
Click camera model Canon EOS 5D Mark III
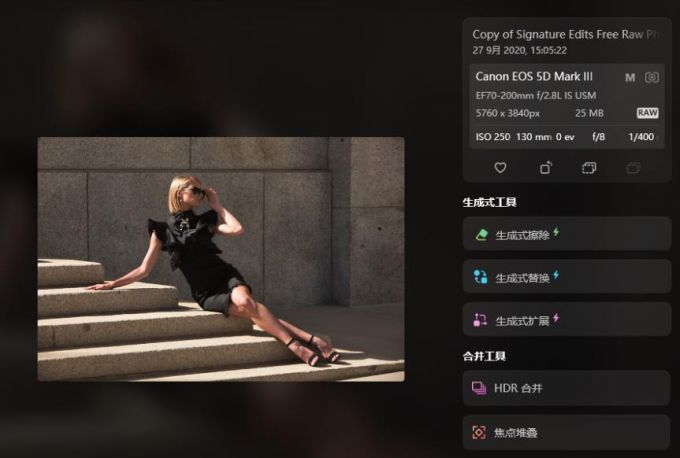pos(534,77)
